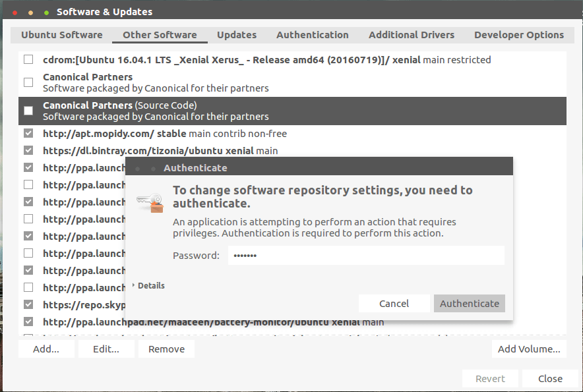Click the Add Volume... button

point(529,349)
